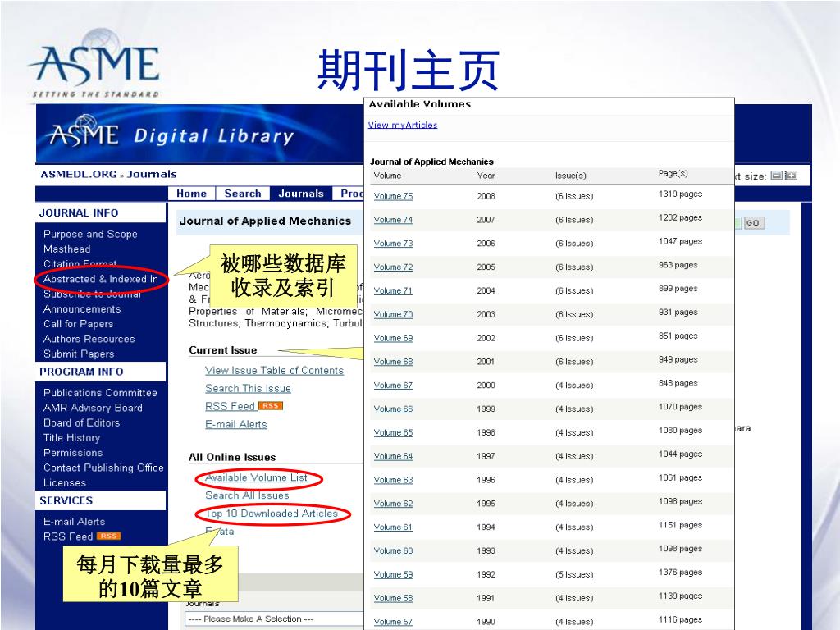
Task: Open Volume 70
Action: point(393,314)
